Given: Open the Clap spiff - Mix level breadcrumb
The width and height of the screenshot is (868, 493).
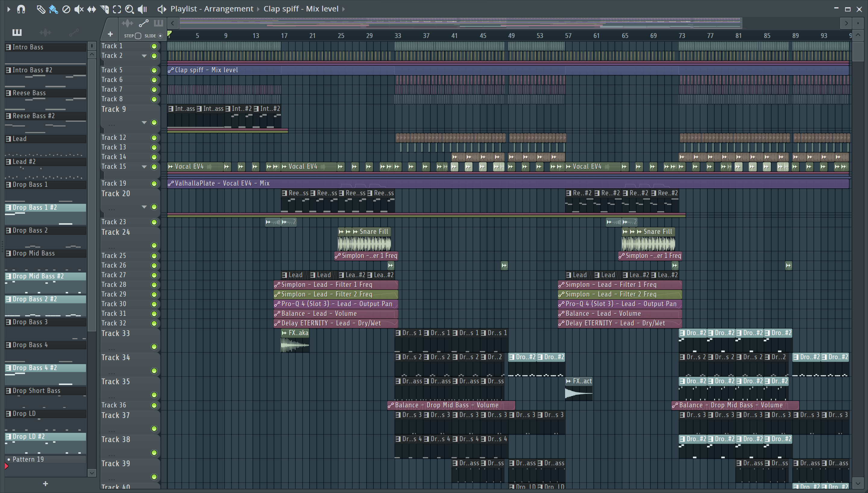Looking at the screenshot, I should tap(301, 9).
